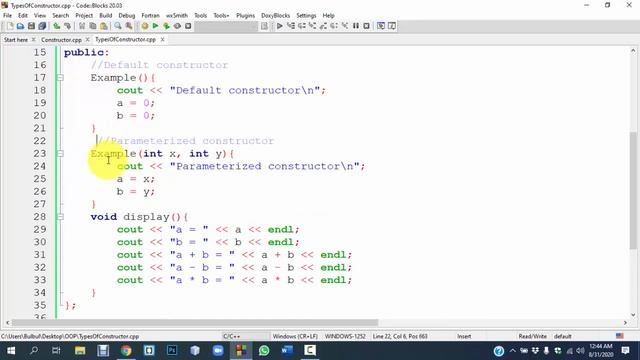Click the horizontal scrollbar thumb
This screenshot has width=640, height=360.
pyautogui.click(x=195, y=322)
